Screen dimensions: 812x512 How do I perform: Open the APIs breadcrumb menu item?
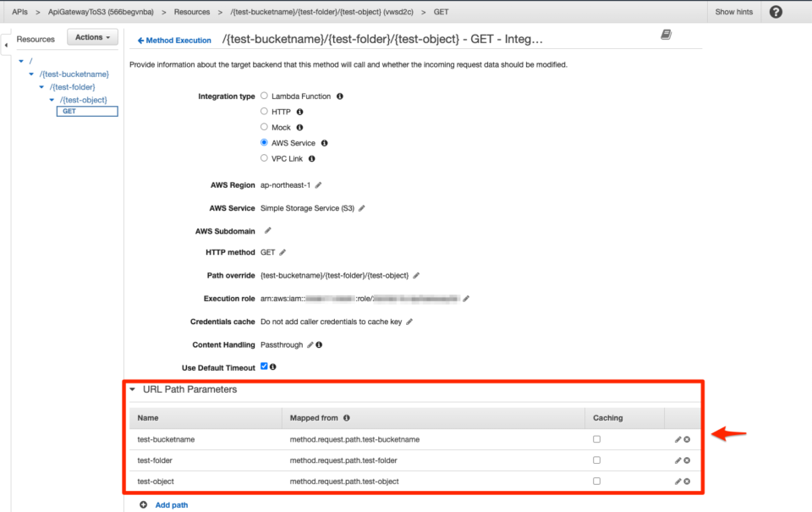point(19,12)
